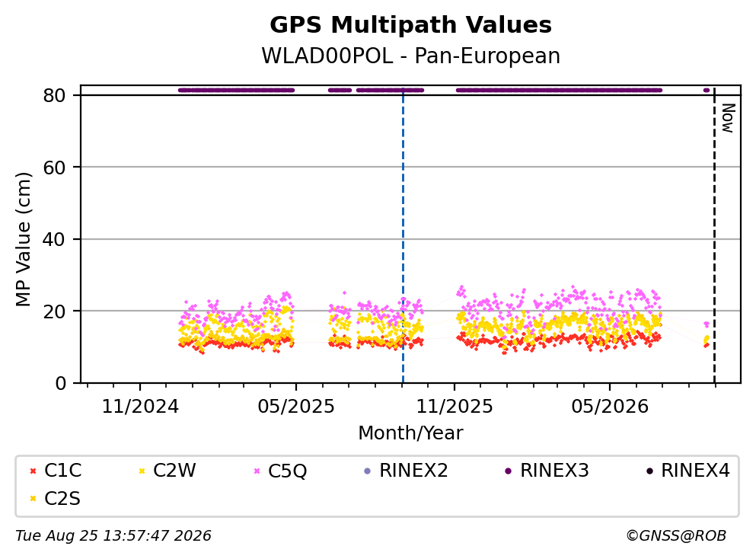
Task: Click the black RINEX4 legend dot
Action: (x=649, y=471)
